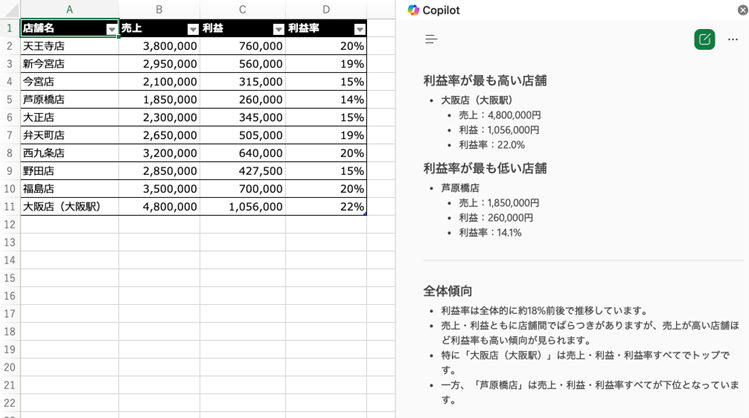Start a new Copilot chat with green compose icon

point(705,40)
